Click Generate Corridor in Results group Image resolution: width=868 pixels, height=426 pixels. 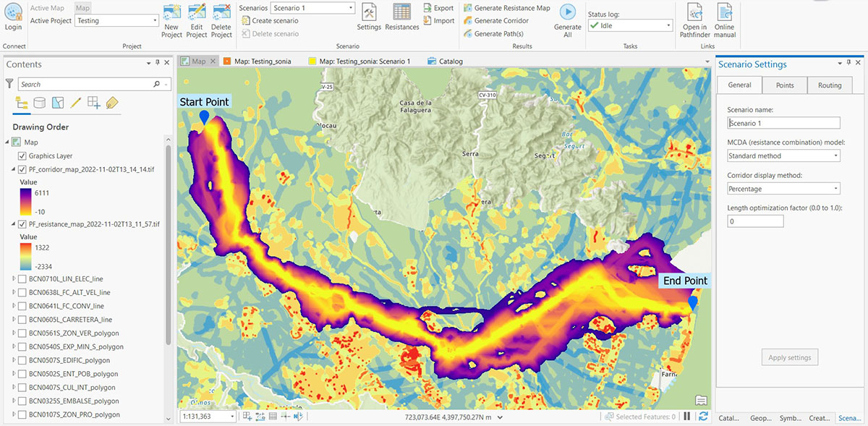502,20
